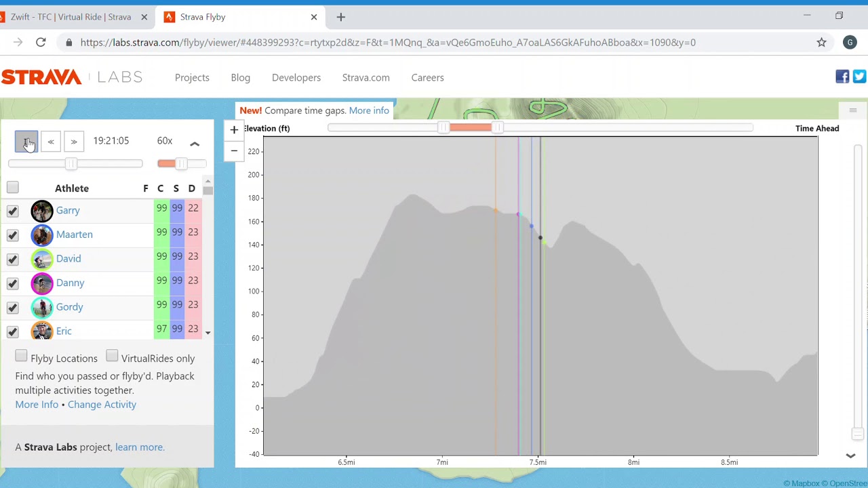This screenshot has height=488, width=868.
Task: Bookmark this page with the star icon
Action: click(x=821, y=43)
